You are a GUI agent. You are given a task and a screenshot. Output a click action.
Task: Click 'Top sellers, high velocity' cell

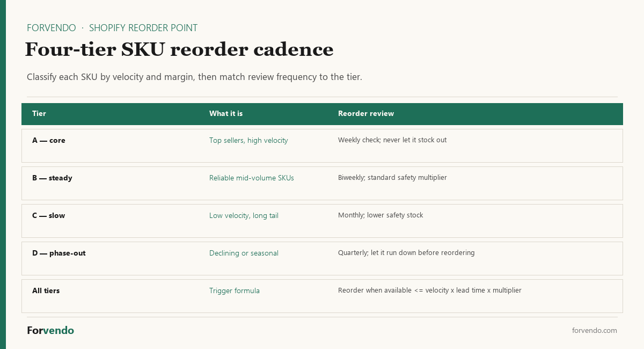pyautogui.click(x=248, y=141)
